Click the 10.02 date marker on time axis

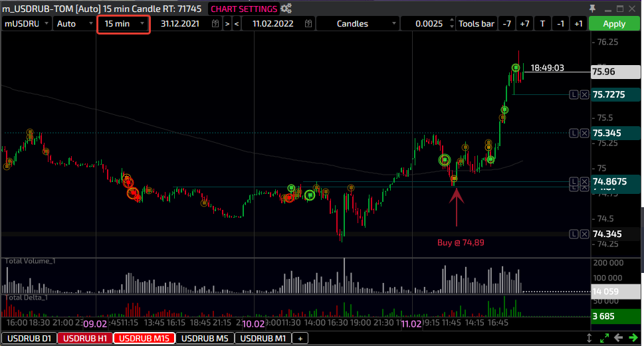pos(253,324)
